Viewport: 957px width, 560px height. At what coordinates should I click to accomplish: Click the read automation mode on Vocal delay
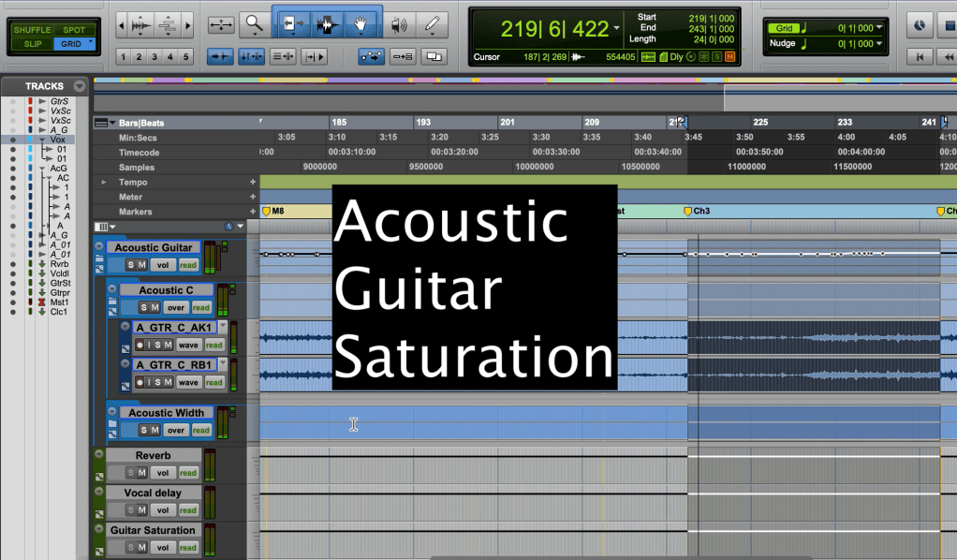(188, 510)
